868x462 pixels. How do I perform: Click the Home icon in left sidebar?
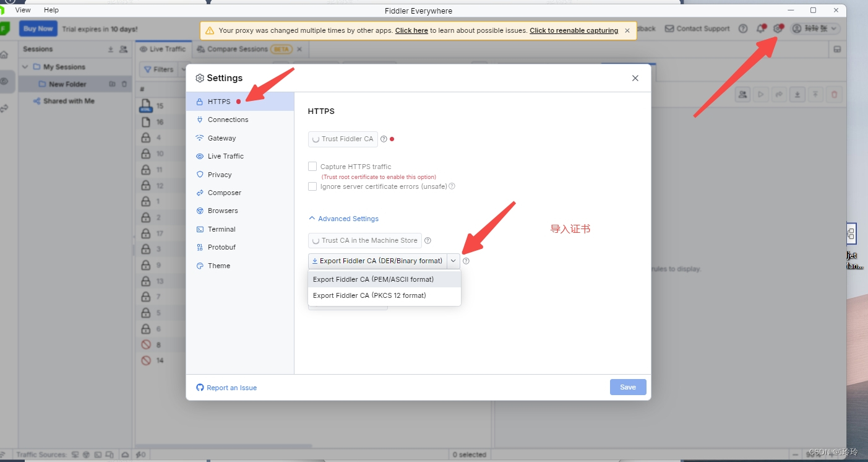click(4, 54)
